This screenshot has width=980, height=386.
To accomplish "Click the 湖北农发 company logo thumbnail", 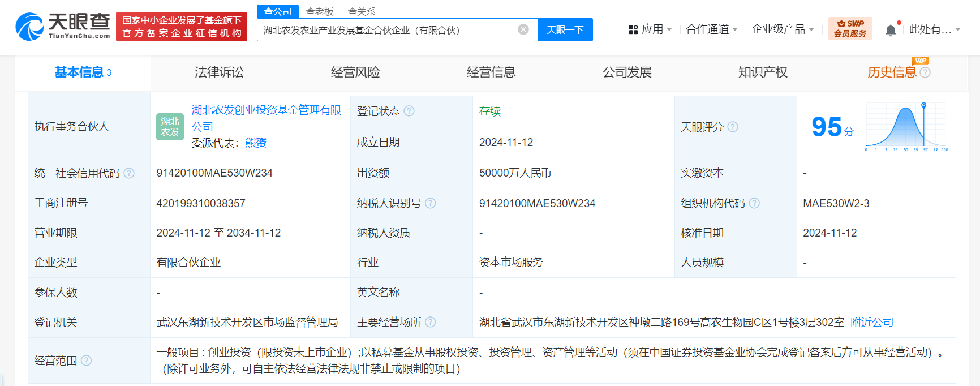I will click(170, 127).
